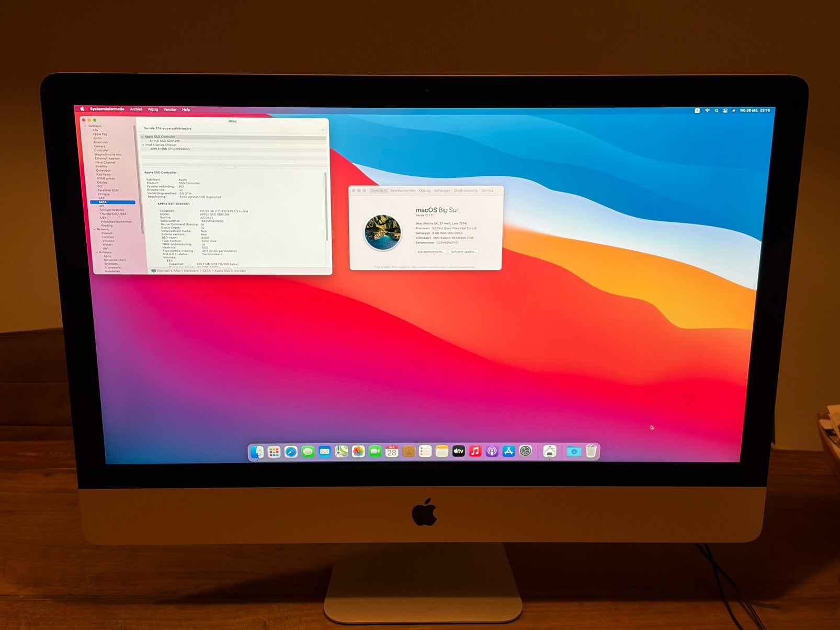Open the Help menu
The width and height of the screenshot is (840, 630).
[x=186, y=109]
